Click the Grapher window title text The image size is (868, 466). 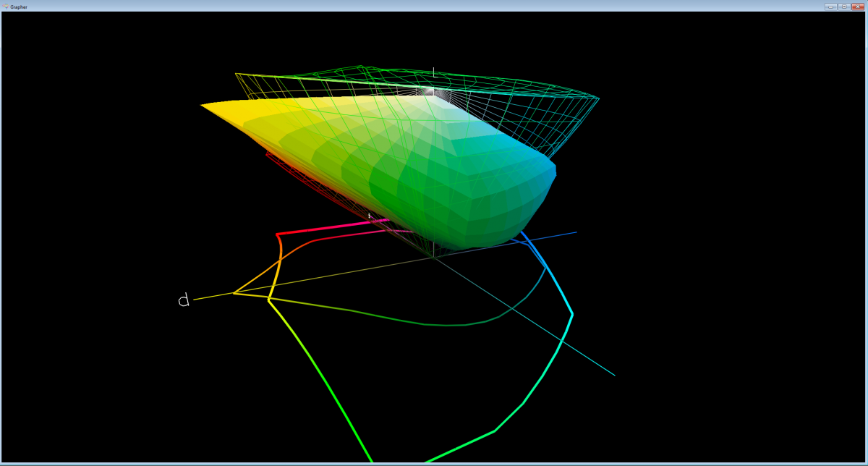coord(19,7)
